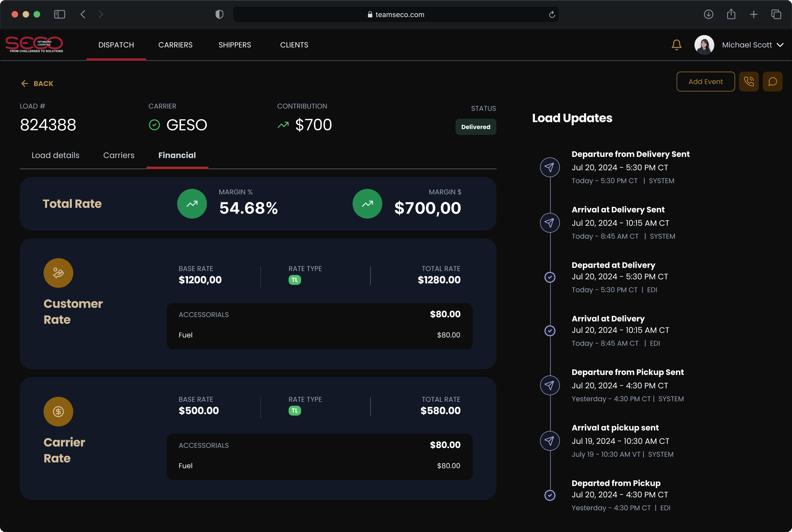The height and width of the screenshot is (532, 792).
Task: Click the notification bell icon
Action: pos(676,45)
